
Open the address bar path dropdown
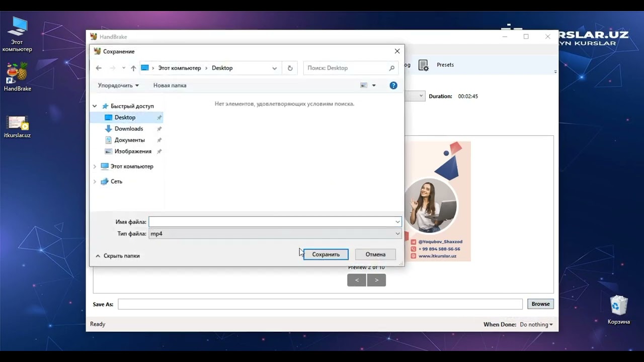coord(274,68)
